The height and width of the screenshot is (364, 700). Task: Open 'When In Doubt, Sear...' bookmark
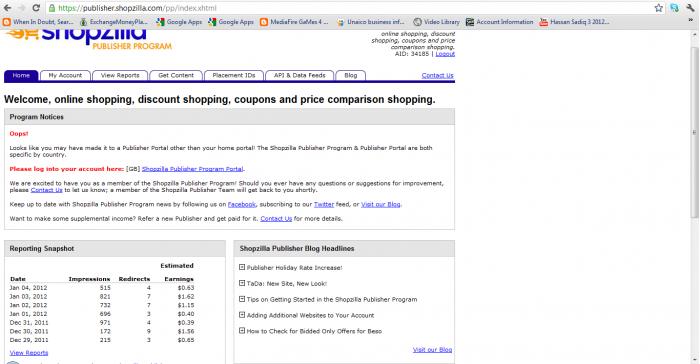point(39,21)
